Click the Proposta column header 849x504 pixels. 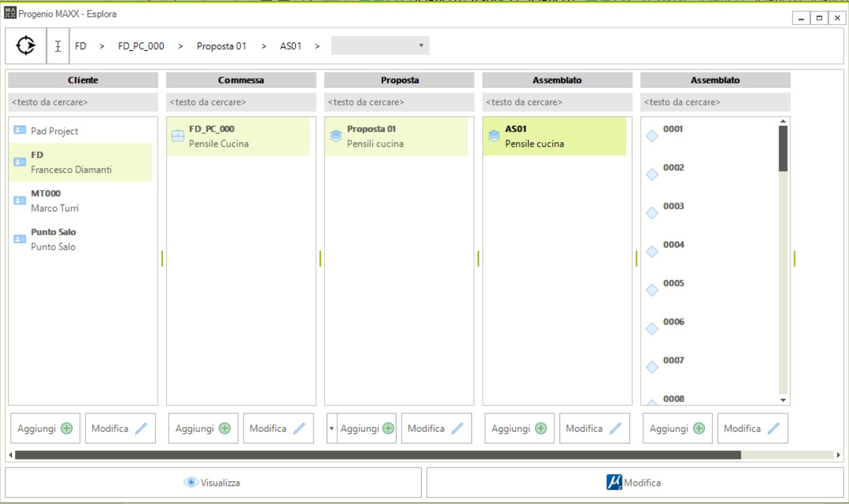399,81
